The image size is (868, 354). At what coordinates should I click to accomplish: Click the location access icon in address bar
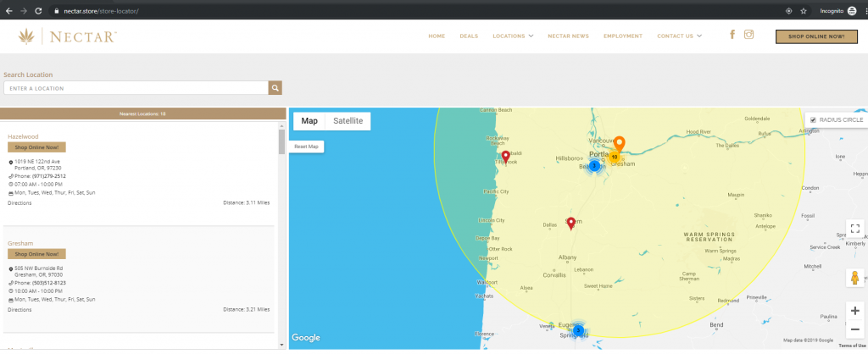point(789,11)
